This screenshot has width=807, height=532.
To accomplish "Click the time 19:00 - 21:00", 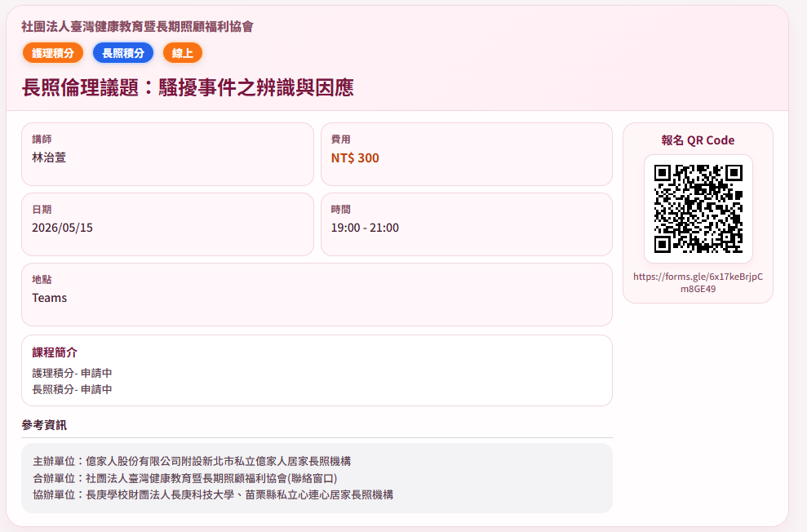I will coord(365,228).
